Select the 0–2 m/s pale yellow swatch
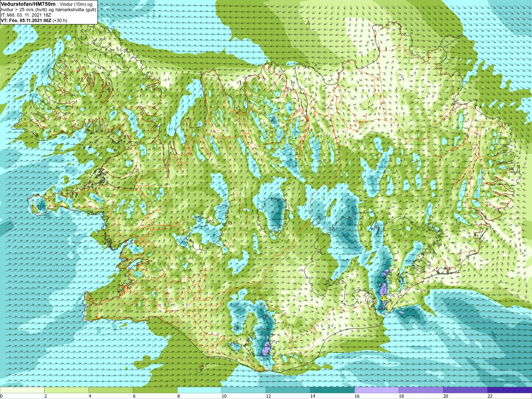Image resolution: width=532 pixels, height=399 pixels. 22,390
